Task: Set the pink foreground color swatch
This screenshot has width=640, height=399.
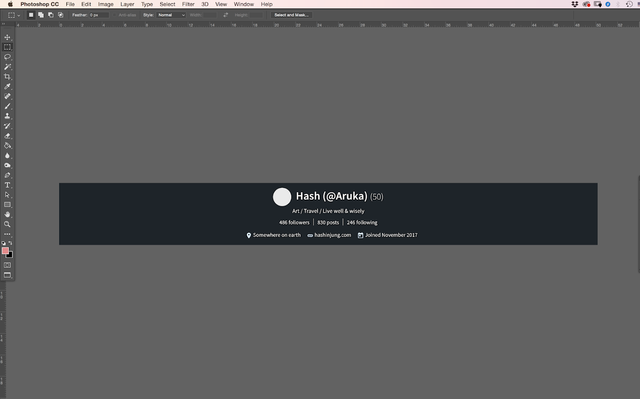Action: tap(5, 250)
